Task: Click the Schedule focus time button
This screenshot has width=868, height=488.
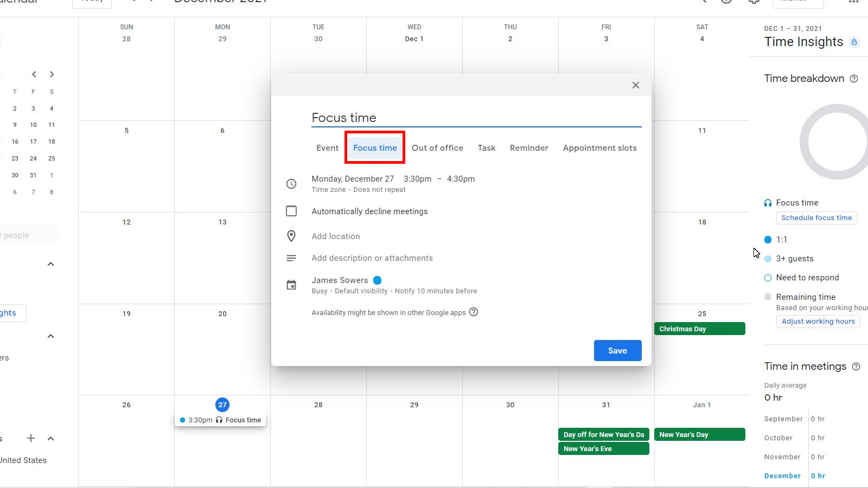Action: point(816,218)
